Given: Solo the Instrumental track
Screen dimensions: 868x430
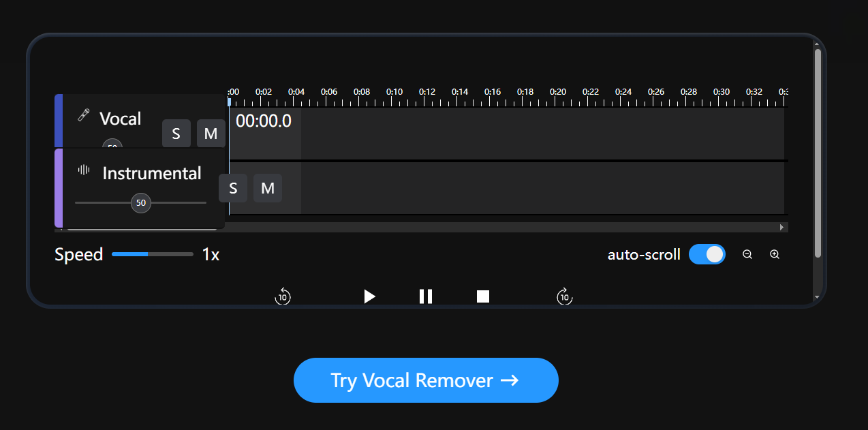Looking at the screenshot, I should [233, 188].
